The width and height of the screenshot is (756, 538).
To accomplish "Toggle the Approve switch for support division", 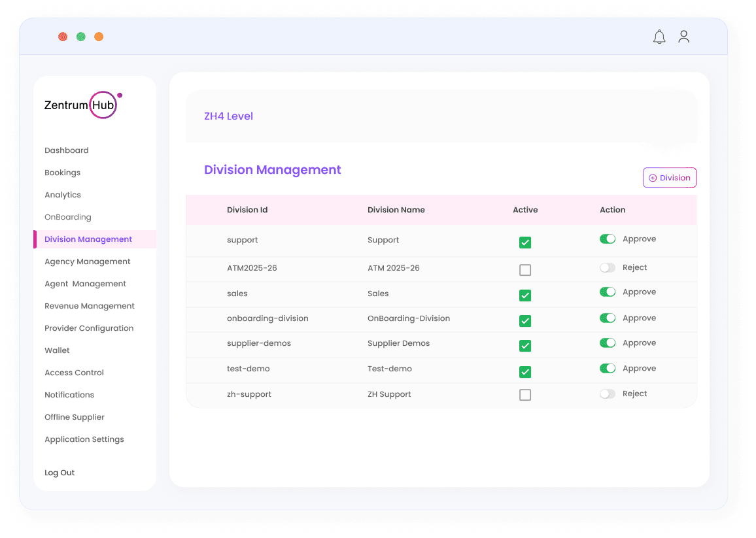I will coord(608,239).
